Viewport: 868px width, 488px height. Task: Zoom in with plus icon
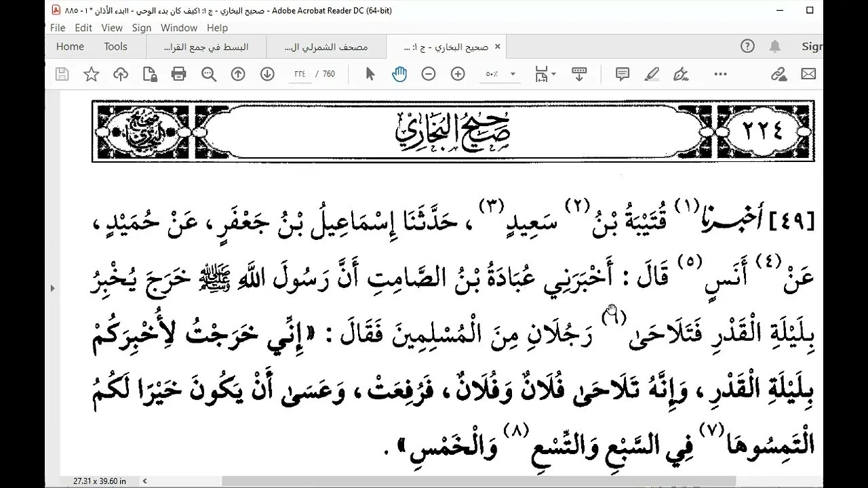[458, 75]
